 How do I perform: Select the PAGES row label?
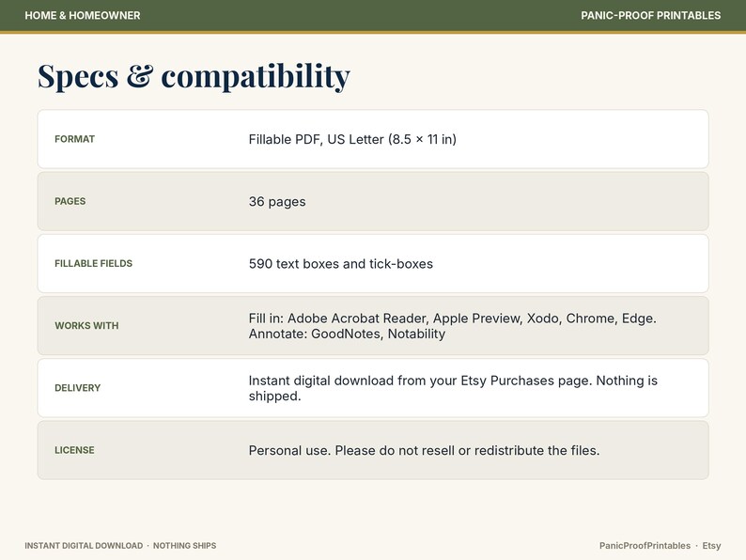[x=70, y=201]
